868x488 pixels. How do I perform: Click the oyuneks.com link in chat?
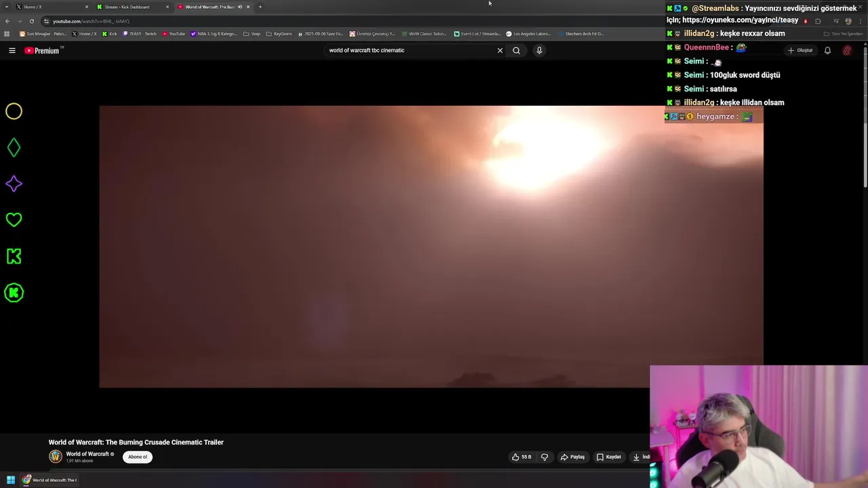pos(741,20)
